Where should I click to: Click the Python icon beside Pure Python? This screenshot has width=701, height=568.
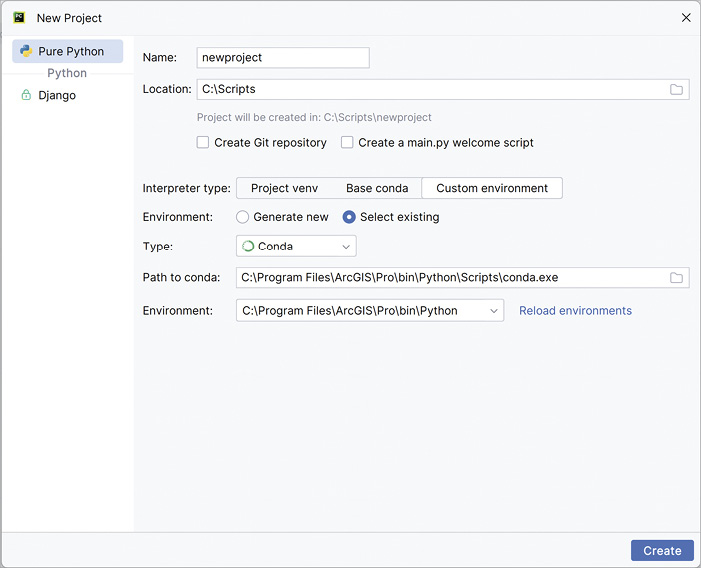pos(26,52)
